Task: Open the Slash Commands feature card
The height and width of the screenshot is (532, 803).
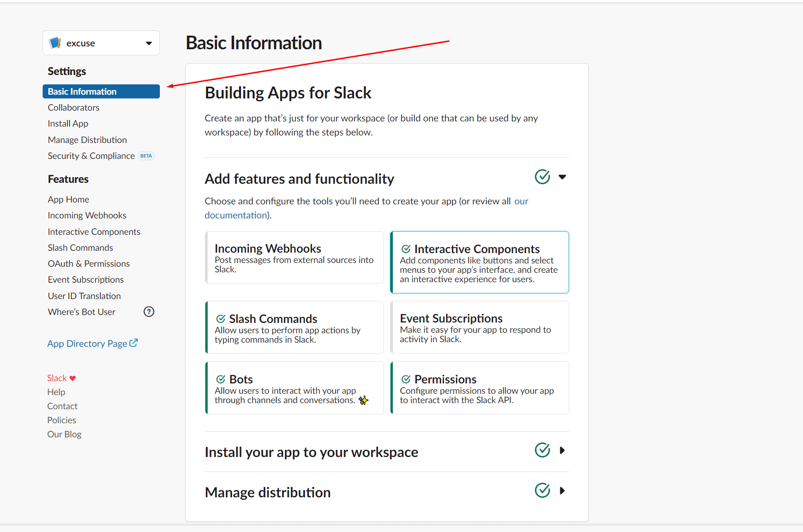Action: click(294, 327)
